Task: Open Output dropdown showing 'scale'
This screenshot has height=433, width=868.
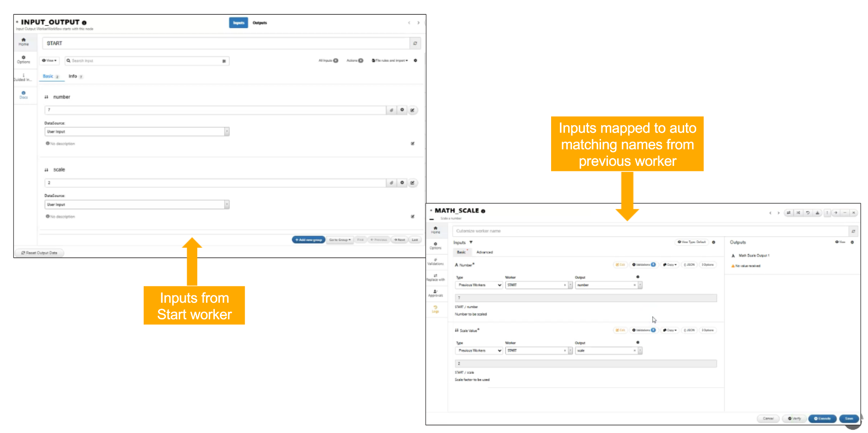Action: tap(608, 351)
